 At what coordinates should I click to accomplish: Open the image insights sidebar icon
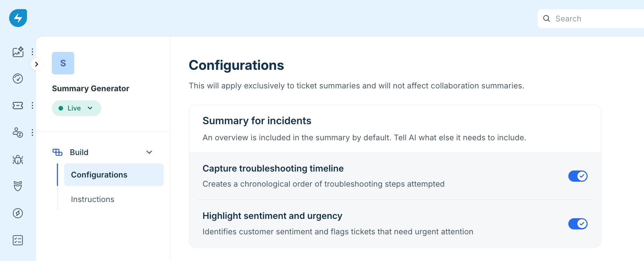pos(18,52)
